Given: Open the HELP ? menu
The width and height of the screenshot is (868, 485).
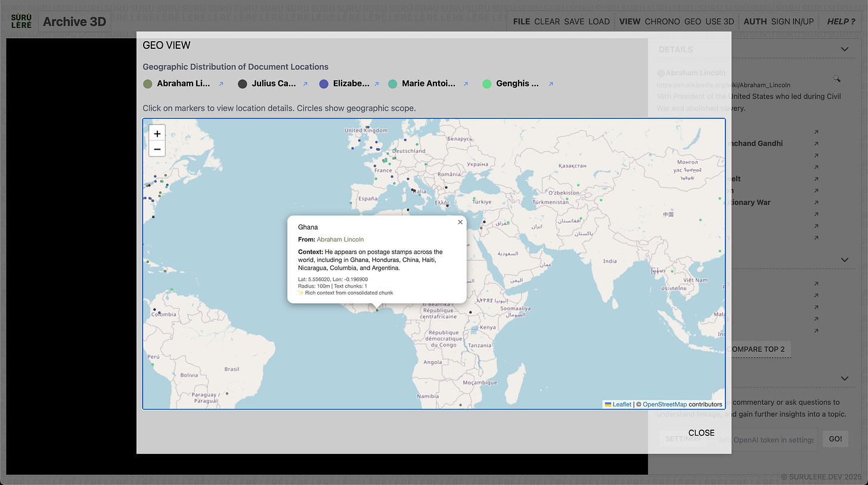Looking at the screenshot, I should coord(841,21).
